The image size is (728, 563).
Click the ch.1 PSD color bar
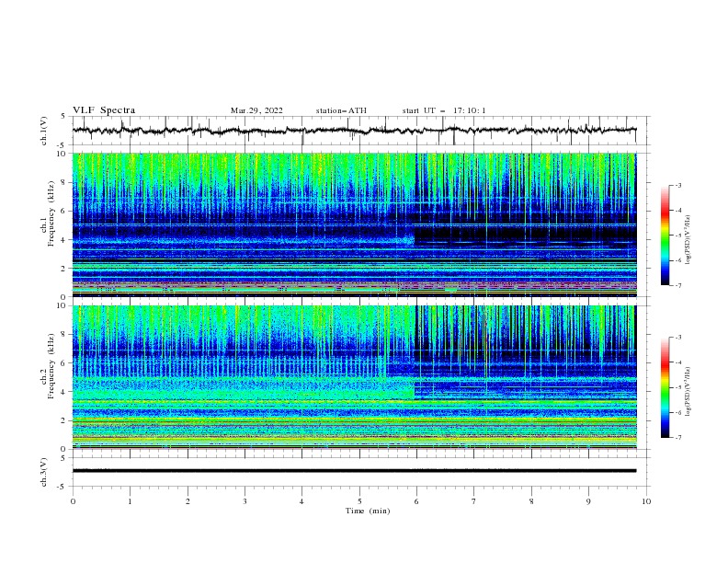click(x=665, y=236)
